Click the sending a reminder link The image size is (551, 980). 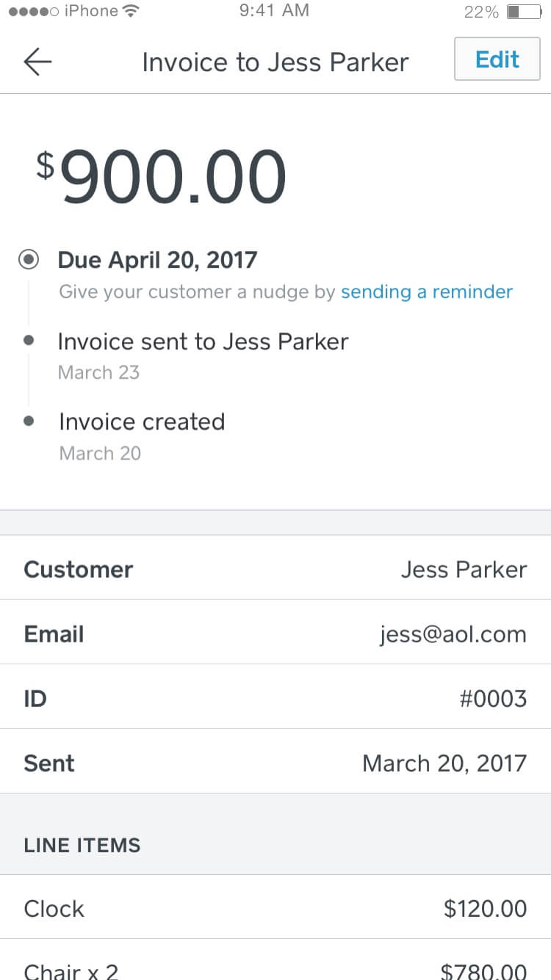pos(427,292)
